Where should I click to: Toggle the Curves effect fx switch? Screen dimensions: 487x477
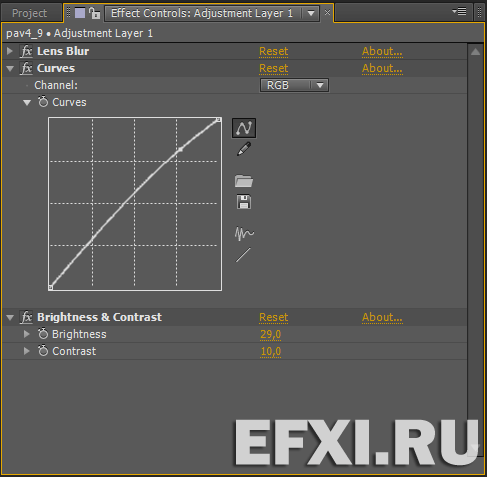click(26, 68)
